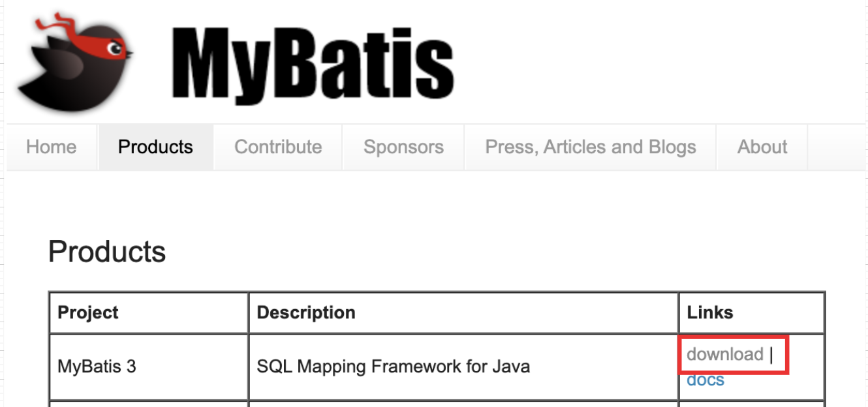Click the Description column header
This screenshot has height=407, width=868.
pos(305,312)
